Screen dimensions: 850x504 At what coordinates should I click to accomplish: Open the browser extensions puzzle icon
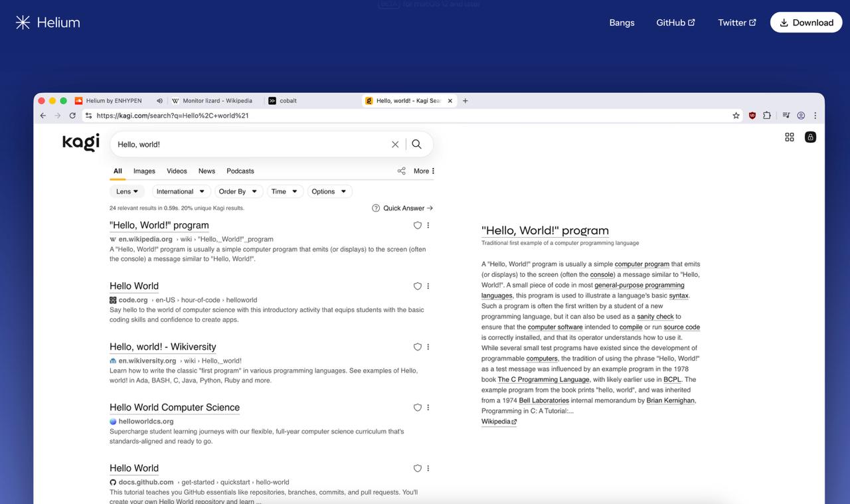(x=767, y=116)
